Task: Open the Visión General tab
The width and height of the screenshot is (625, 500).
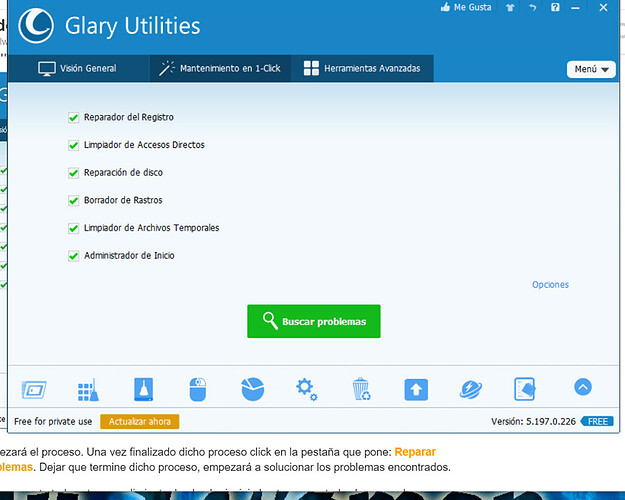Action: pyautogui.click(x=77, y=69)
